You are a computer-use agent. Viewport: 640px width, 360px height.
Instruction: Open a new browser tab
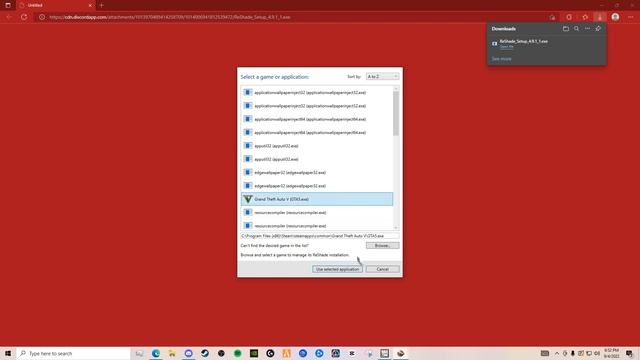102,5
